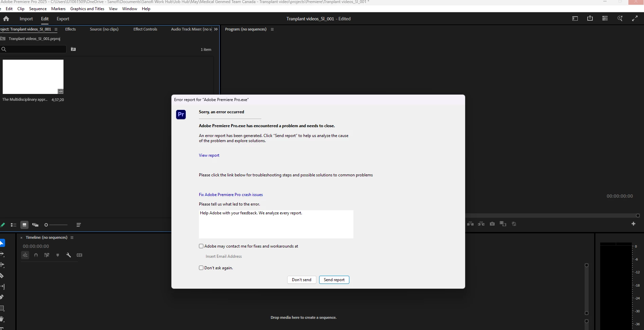644x330 pixels.
Task: Select the Slip tool
Action: click(x=2, y=286)
